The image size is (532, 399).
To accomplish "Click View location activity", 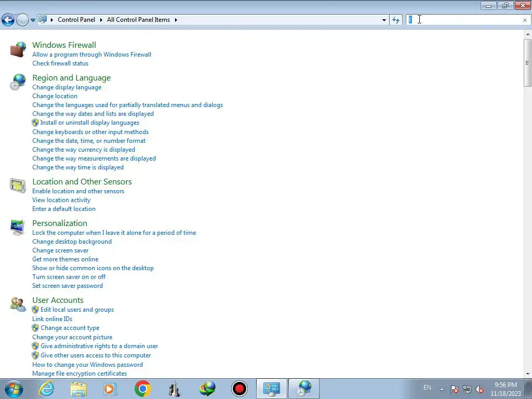I will point(61,200).
